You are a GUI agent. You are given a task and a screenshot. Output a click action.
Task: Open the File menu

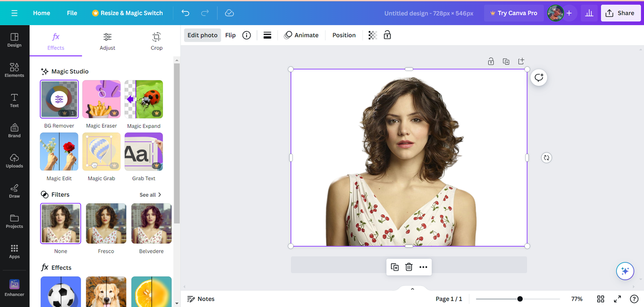72,13
